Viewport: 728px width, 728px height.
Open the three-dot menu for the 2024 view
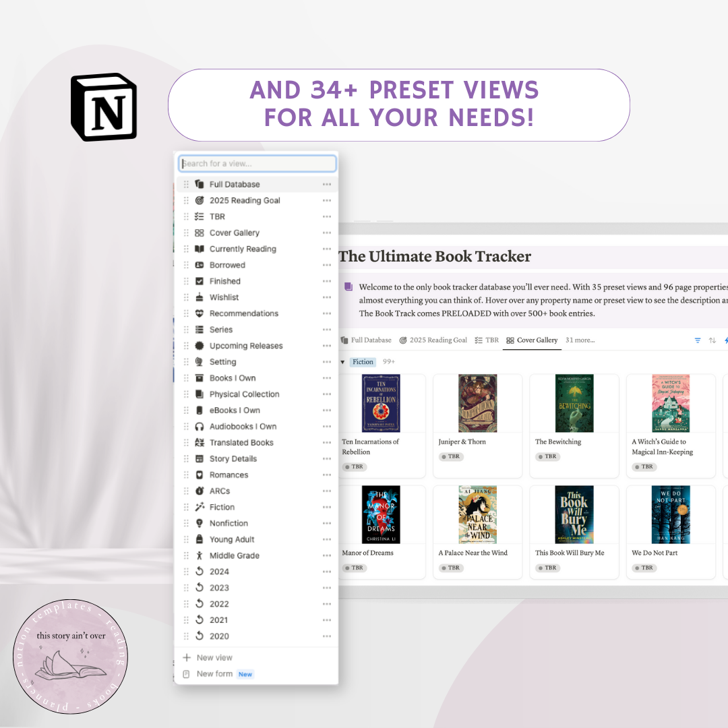click(327, 572)
